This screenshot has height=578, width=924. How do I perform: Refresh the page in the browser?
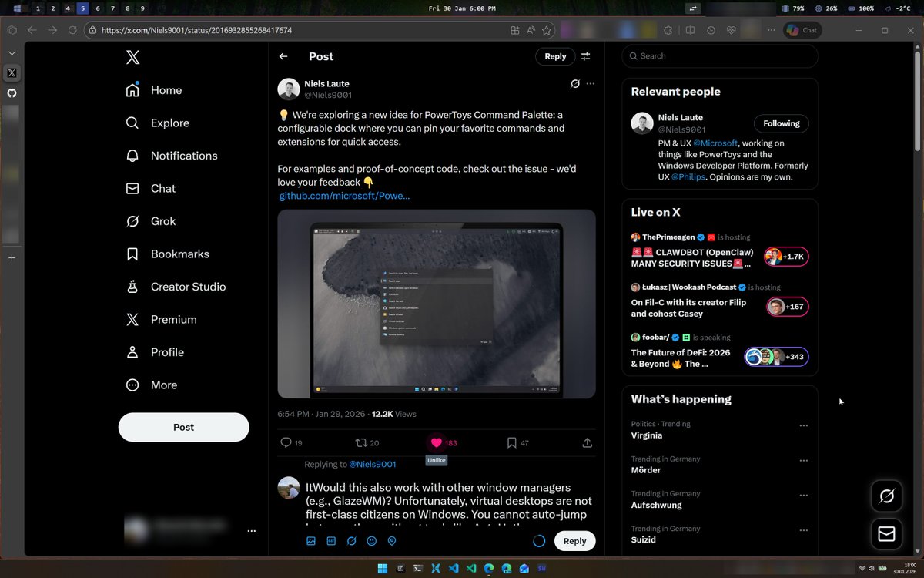click(72, 30)
